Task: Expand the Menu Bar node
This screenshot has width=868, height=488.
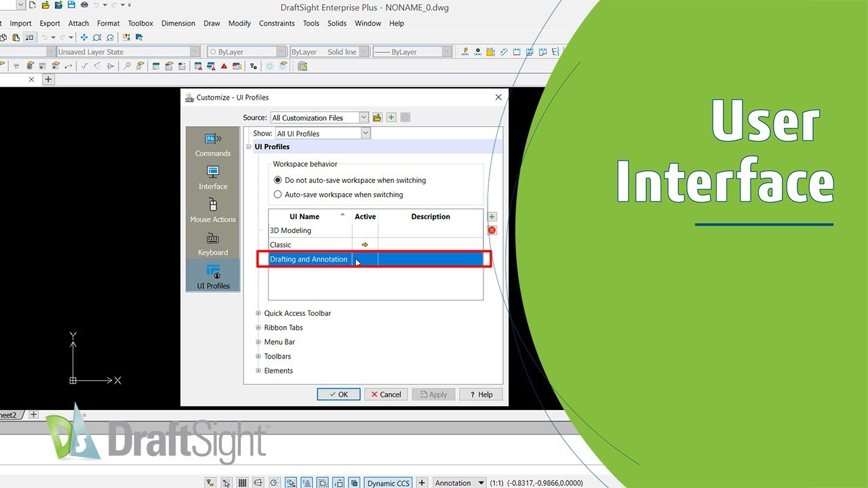Action: pos(258,342)
